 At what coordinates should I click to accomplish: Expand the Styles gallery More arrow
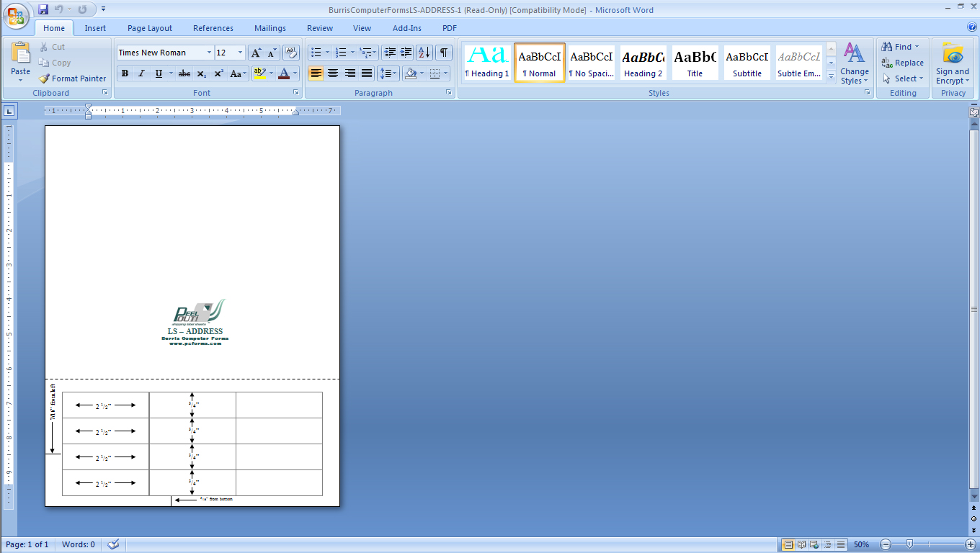[x=831, y=76]
